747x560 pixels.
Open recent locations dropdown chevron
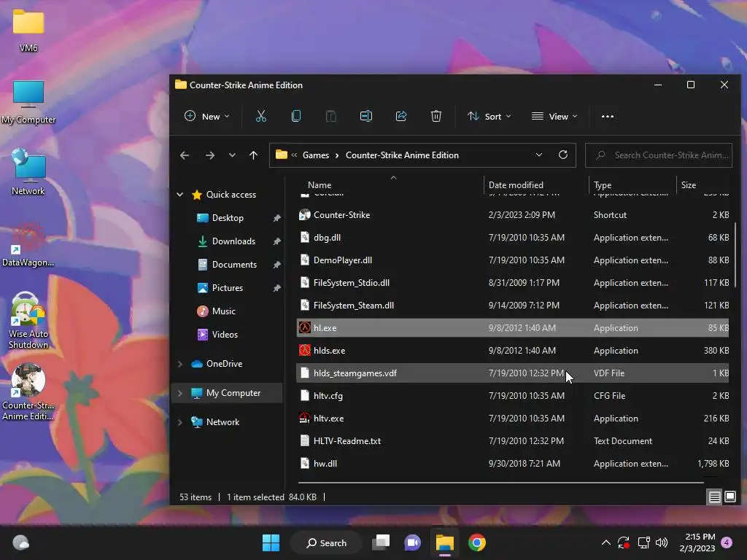pos(232,155)
